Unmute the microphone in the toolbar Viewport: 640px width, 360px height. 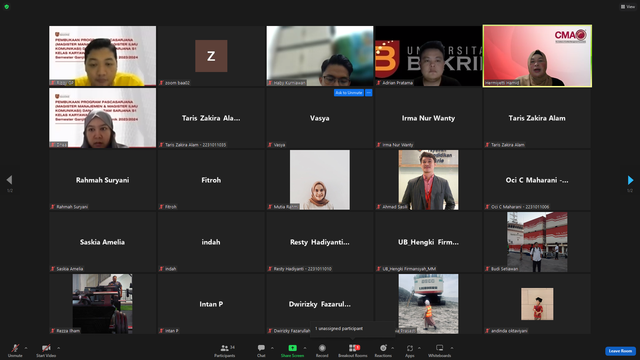click(x=15, y=350)
